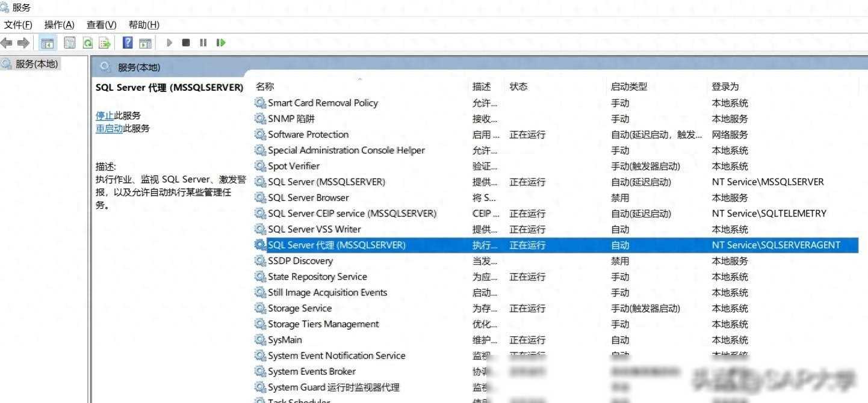
Task: Open the 操作(A) menu
Action: tap(59, 25)
